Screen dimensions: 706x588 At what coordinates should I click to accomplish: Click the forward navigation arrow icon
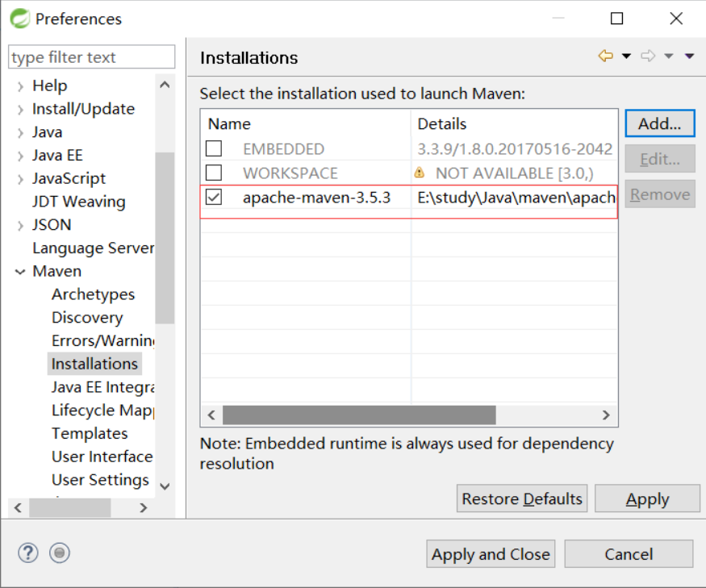point(648,56)
